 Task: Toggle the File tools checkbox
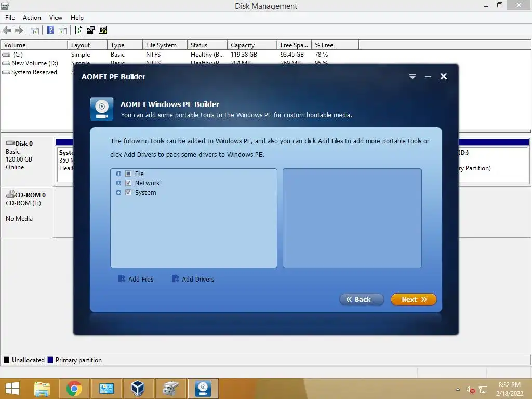128,174
